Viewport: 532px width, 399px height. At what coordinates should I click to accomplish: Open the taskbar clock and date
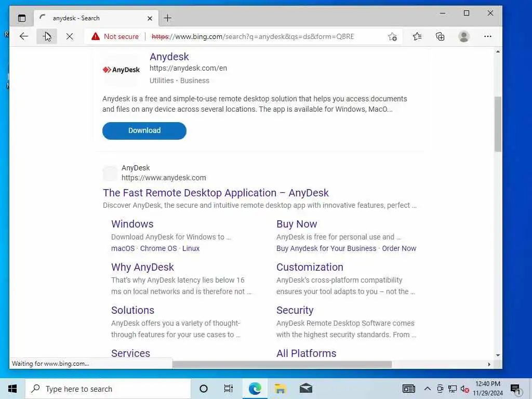click(487, 389)
